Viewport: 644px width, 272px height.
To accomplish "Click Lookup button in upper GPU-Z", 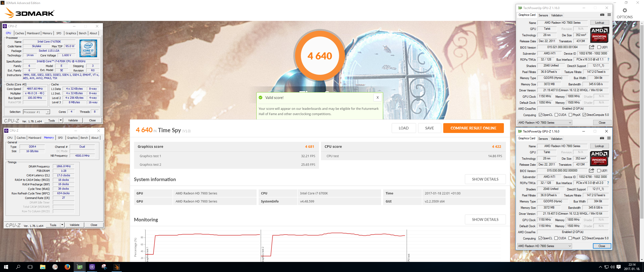I will (599, 23).
